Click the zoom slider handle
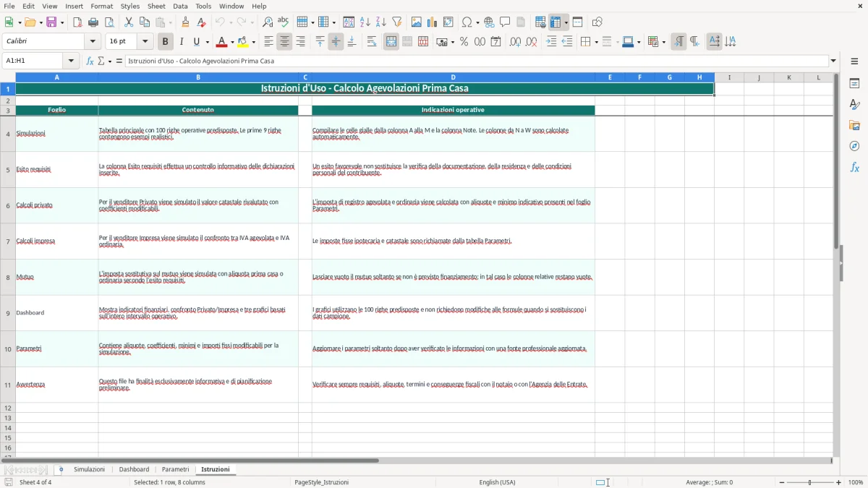 [810, 482]
